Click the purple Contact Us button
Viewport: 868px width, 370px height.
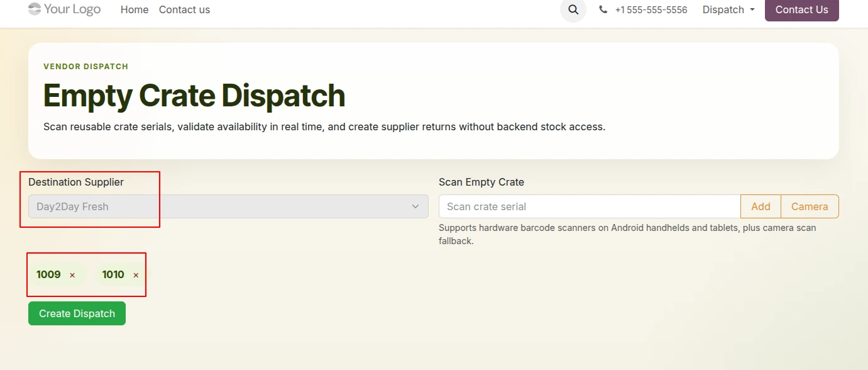coord(801,9)
